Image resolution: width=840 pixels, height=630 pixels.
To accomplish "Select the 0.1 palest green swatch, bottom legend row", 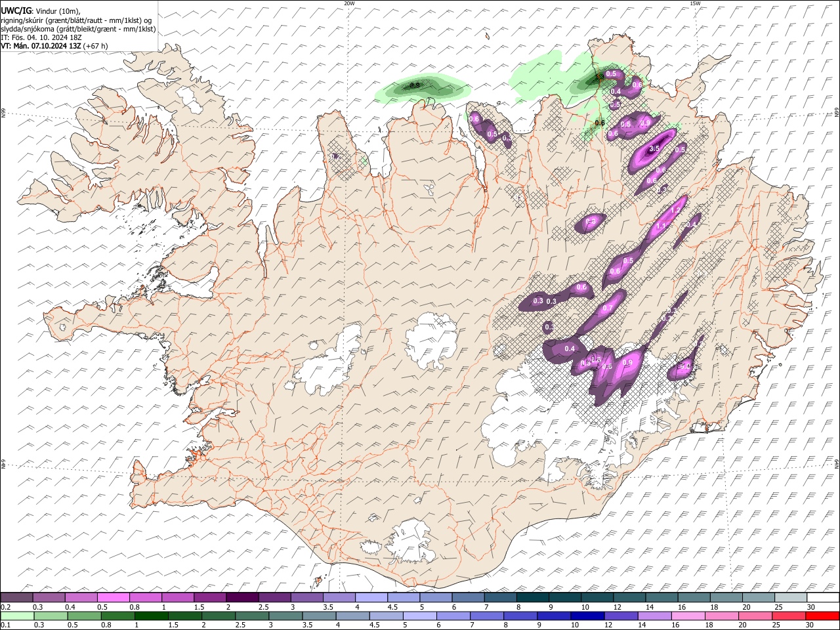I will click(x=16, y=616).
